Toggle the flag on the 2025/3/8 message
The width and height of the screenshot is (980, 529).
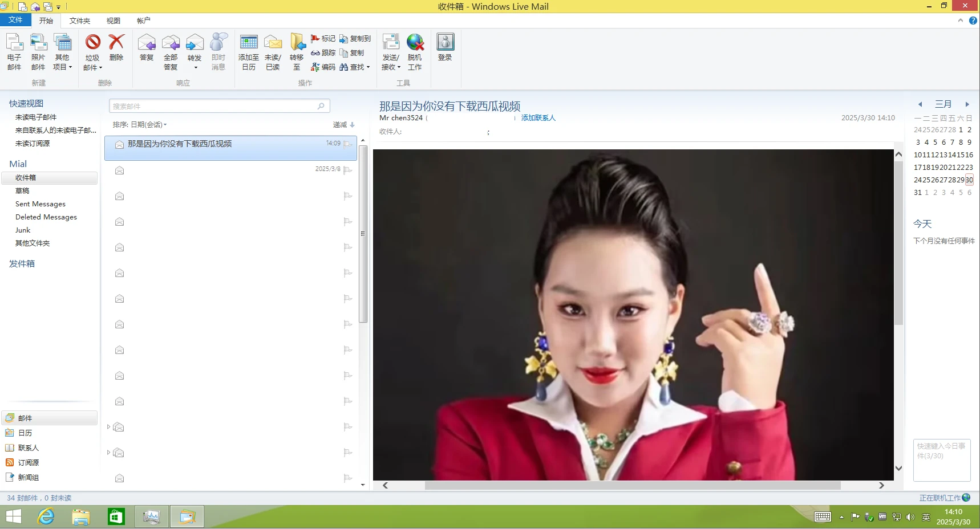(347, 170)
